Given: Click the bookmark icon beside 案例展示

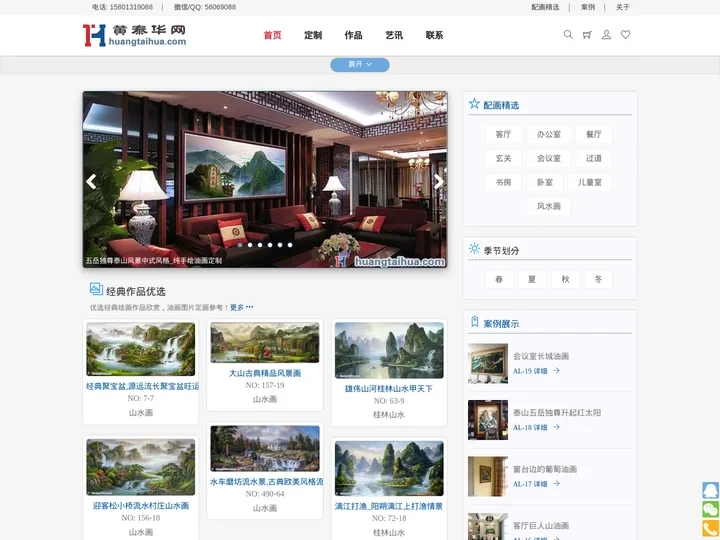Looking at the screenshot, I should click(474, 322).
